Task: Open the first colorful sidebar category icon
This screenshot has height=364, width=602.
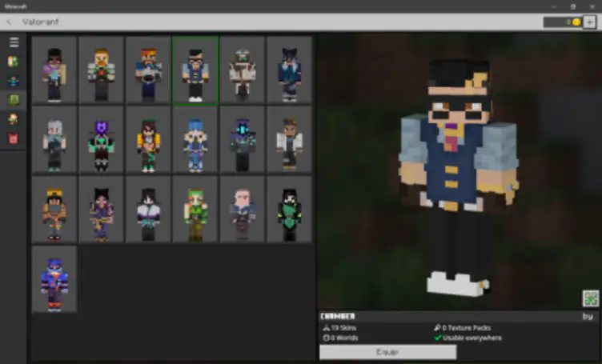Action: [13, 62]
